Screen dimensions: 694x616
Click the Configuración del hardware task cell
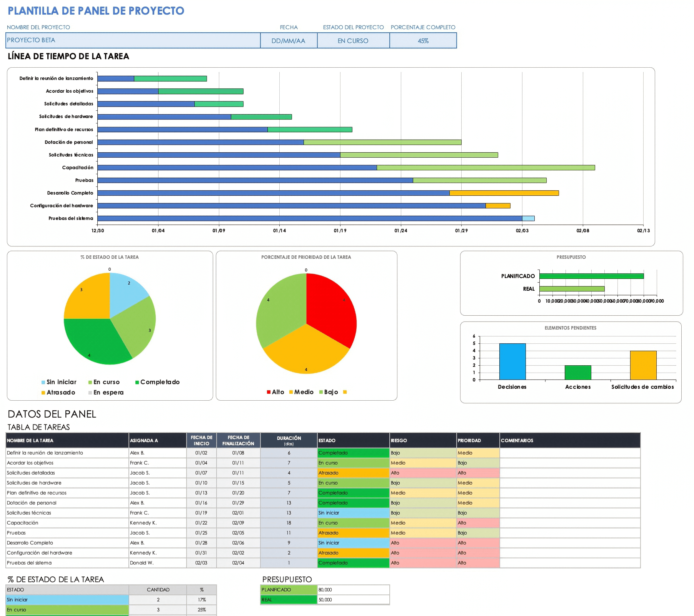(67, 553)
